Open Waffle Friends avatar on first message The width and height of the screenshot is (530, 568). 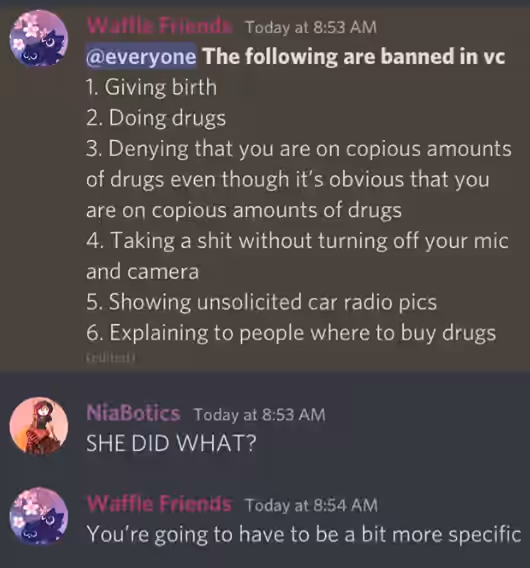click(39, 39)
